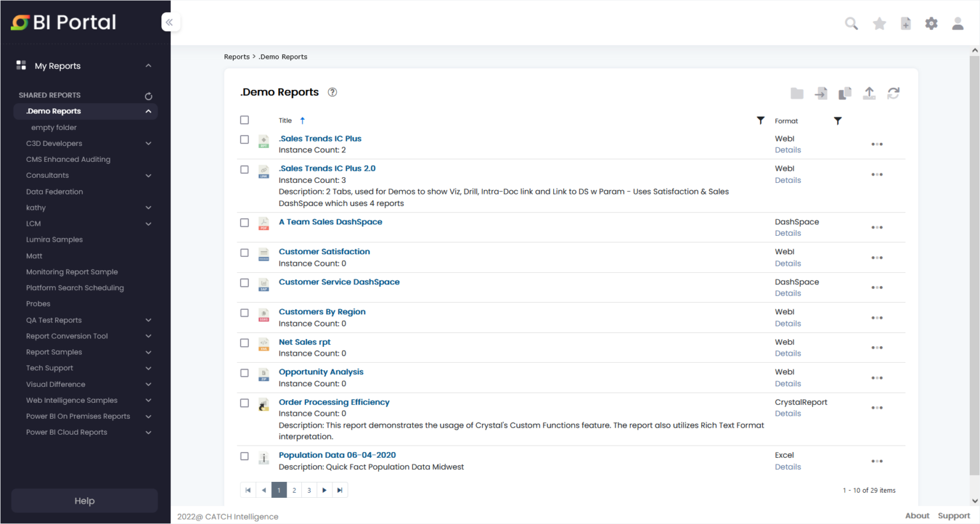Refresh the report list using refresh icon
This screenshot has height=524, width=980.
click(893, 93)
